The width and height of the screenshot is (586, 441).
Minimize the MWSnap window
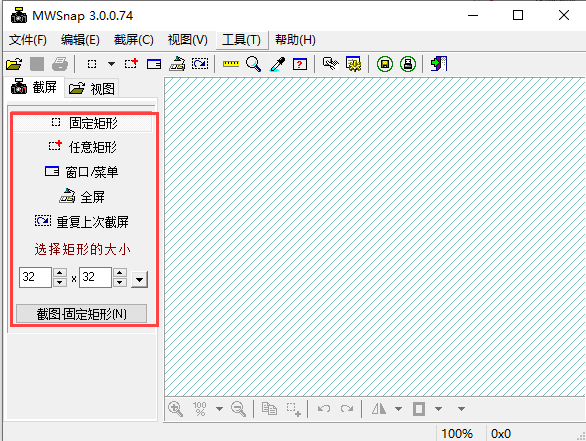[x=473, y=16]
